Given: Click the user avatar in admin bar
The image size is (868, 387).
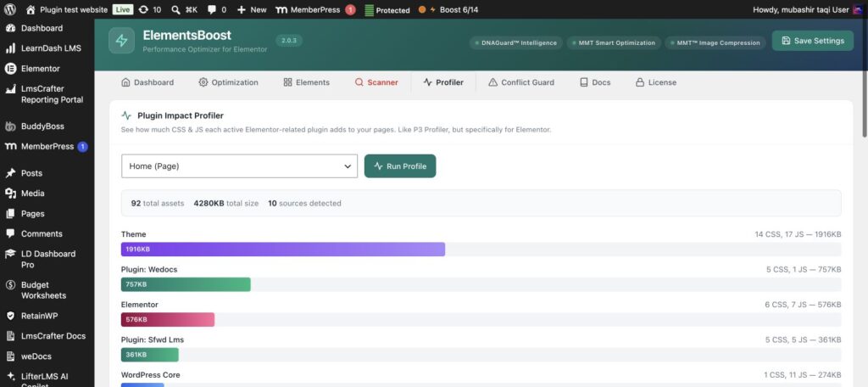Looking at the screenshot, I should click(x=858, y=9).
